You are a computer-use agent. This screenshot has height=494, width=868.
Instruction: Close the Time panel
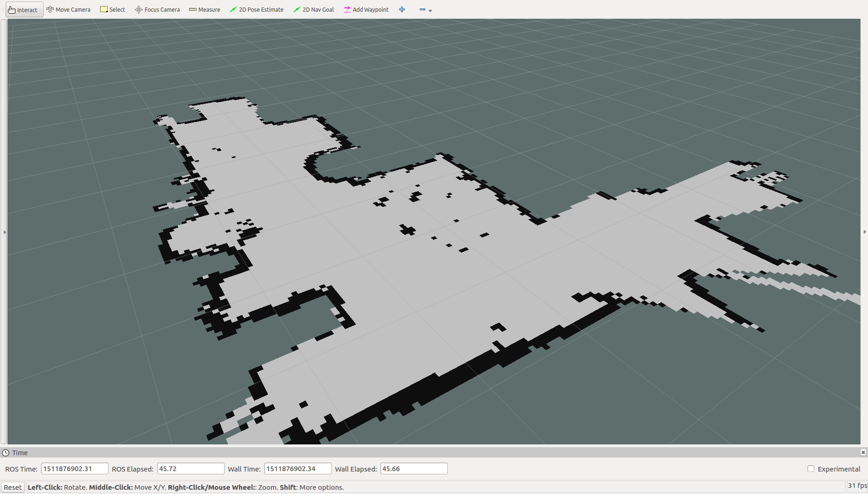point(863,452)
